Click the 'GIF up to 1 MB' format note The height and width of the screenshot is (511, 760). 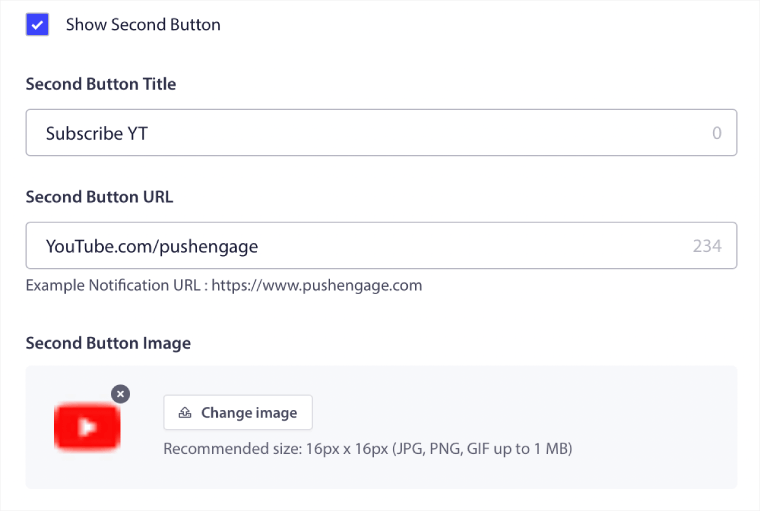pos(509,449)
